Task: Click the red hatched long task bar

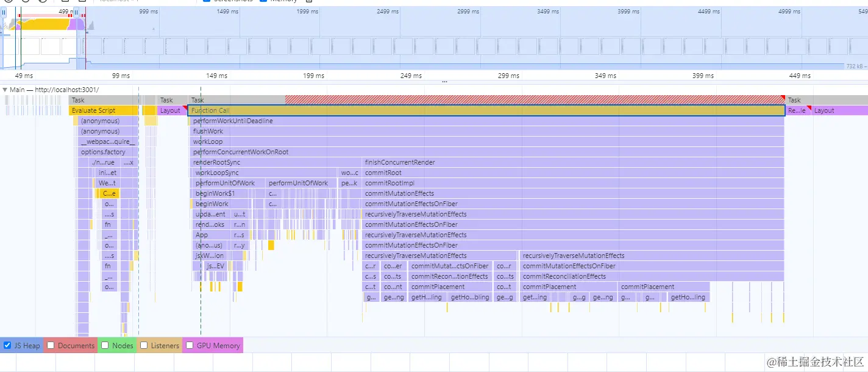Action: (x=535, y=100)
